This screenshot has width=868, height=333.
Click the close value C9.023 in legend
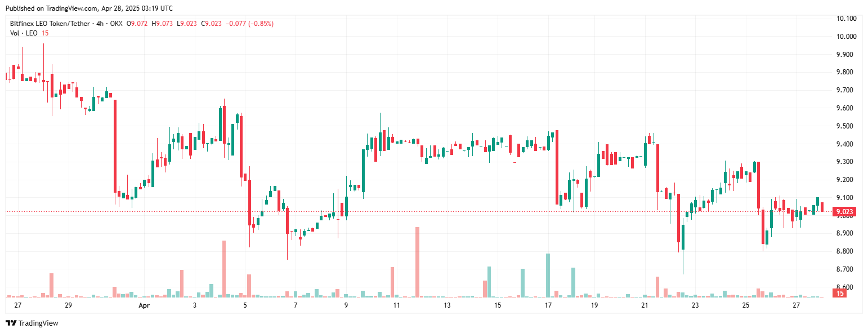point(212,24)
